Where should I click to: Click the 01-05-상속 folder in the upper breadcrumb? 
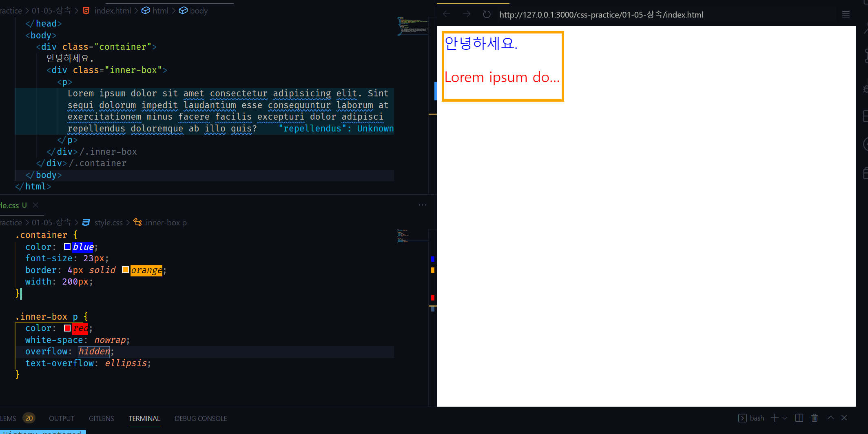pyautogui.click(x=51, y=11)
